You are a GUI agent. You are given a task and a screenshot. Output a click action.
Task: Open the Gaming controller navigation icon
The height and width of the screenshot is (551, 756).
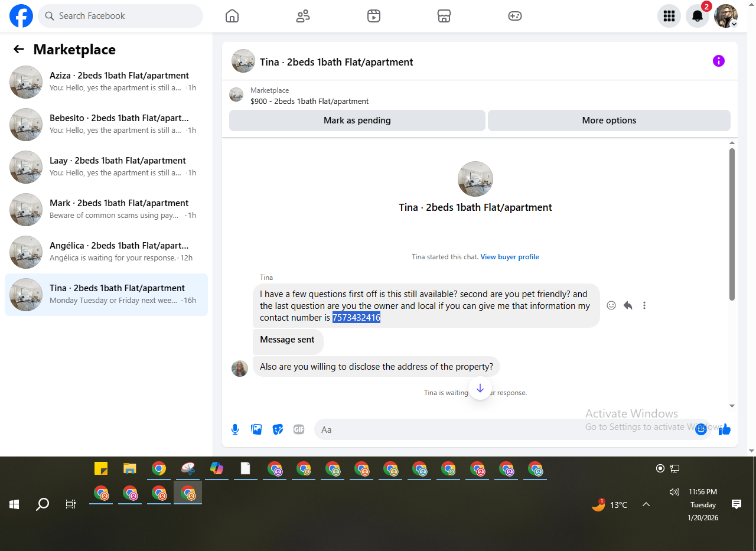515,16
